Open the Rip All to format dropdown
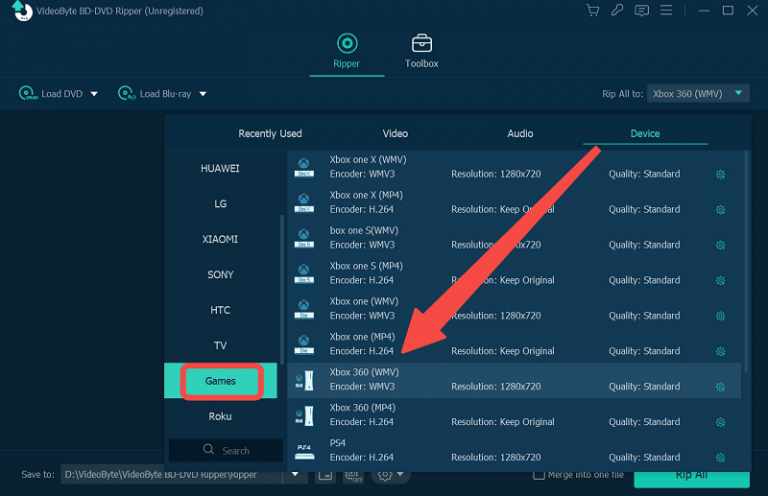Viewport: 768px width, 496px height. (698, 94)
